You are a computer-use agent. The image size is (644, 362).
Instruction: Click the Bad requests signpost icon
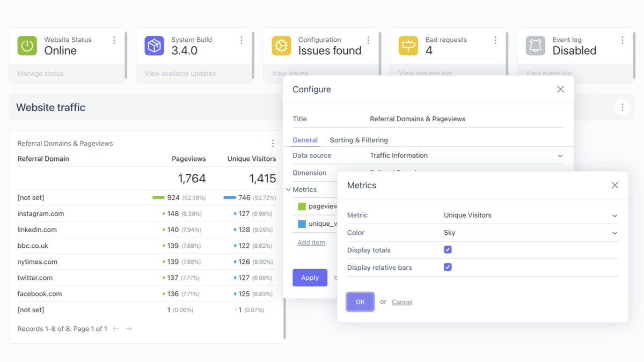tap(408, 46)
